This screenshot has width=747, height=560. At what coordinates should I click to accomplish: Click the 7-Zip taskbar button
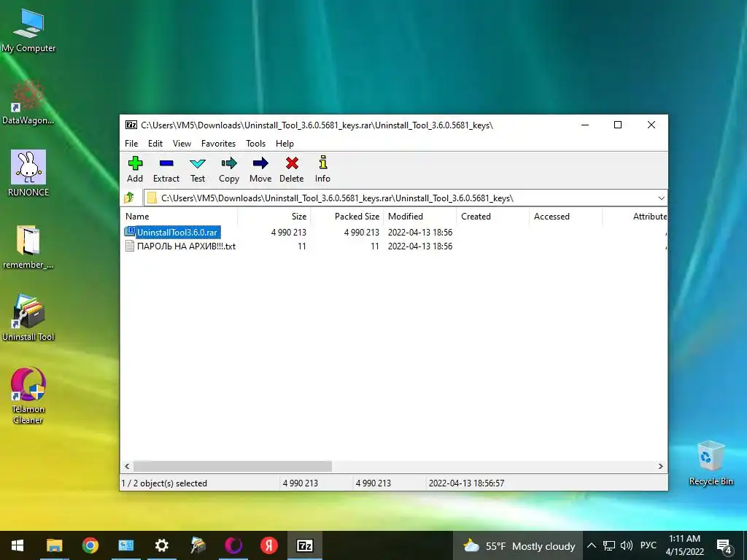pyautogui.click(x=305, y=545)
